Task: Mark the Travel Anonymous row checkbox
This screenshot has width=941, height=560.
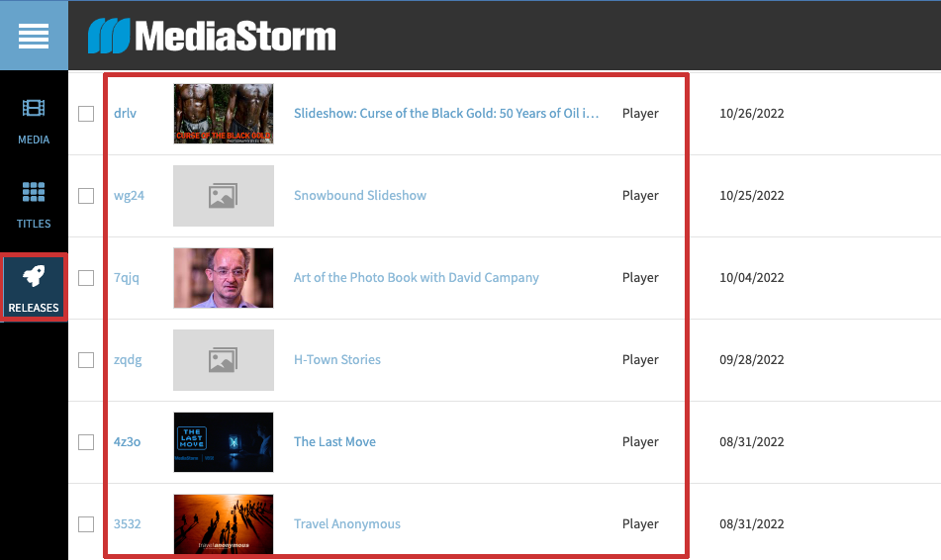Action: coord(86,524)
